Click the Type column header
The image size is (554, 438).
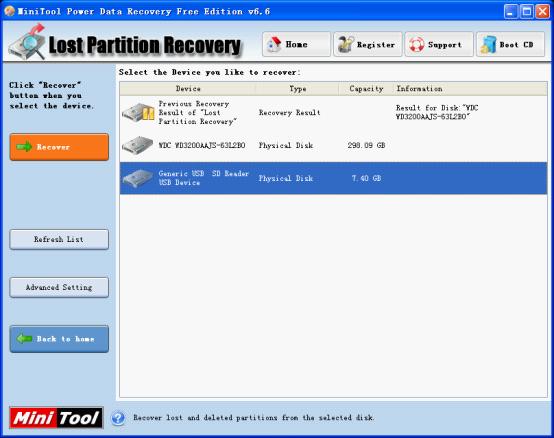(297, 89)
